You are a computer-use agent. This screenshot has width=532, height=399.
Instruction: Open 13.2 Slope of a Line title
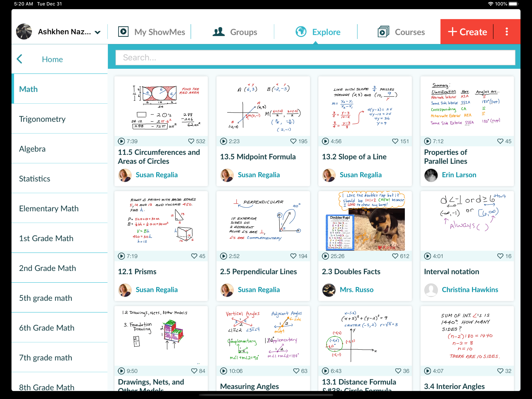pyautogui.click(x=354, y=157)
